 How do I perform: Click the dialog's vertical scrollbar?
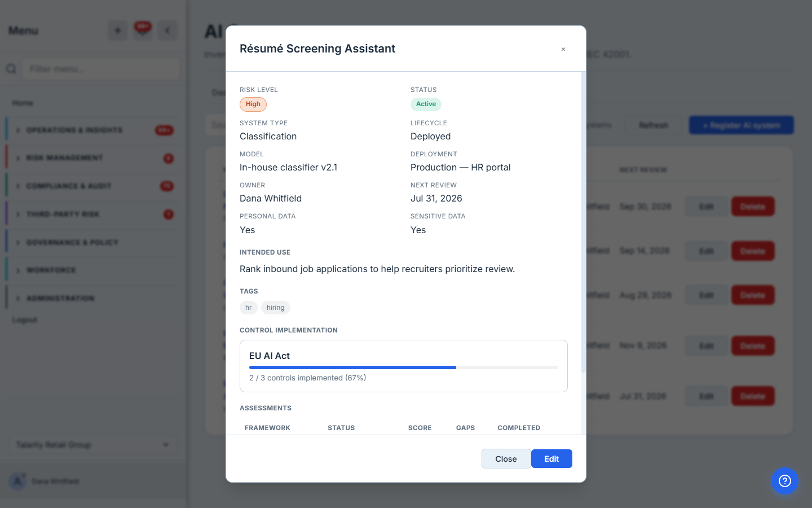pyautogui.click(x=584, y=222)
